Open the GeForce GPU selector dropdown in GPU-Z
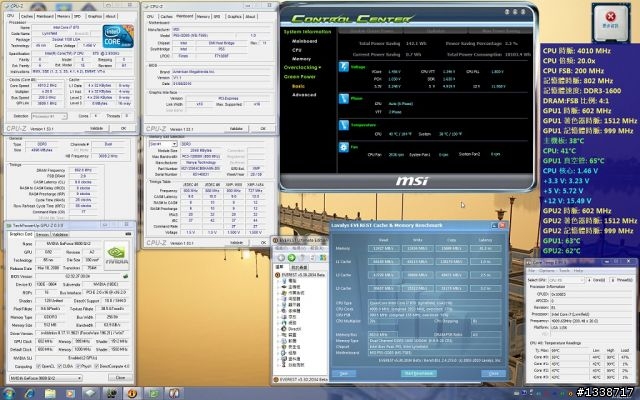 [x=46, y=378]
